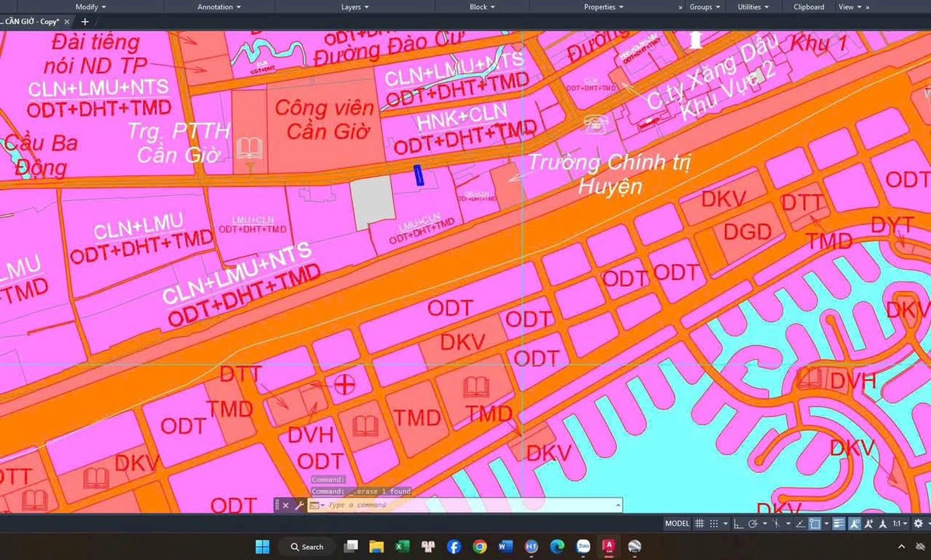The image size is (931, 560).
Task: Open the workspace switching gear icon
Action: click(918, 523)
